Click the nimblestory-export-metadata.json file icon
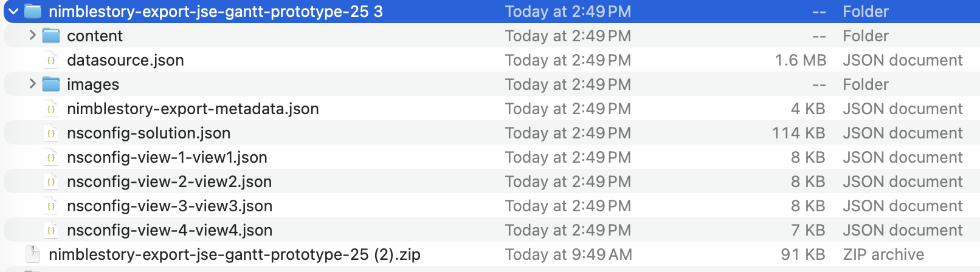Image resolution: width=980 pixels, height=272 pixels. pos(51,109)
